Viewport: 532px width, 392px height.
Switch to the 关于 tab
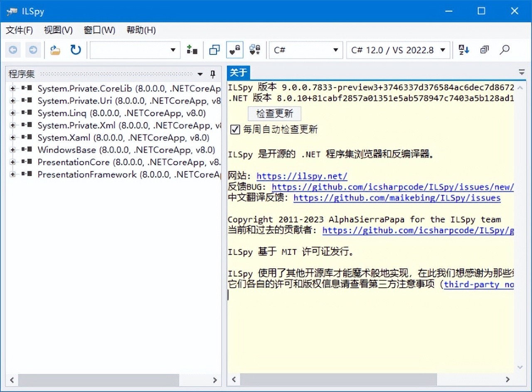click(238, 73)
